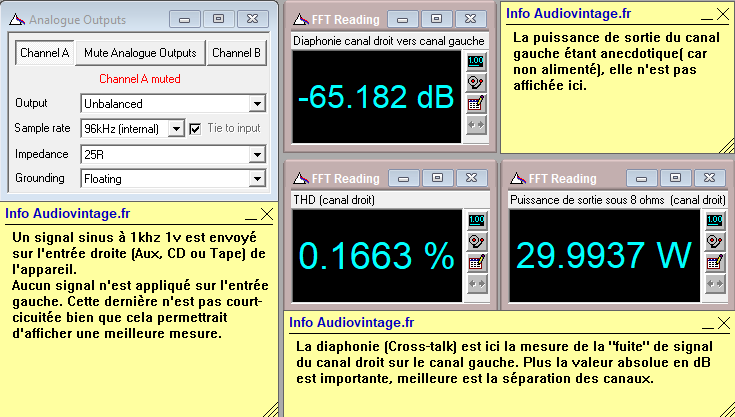
Task: Click resize grip of puissance info note
Action: point(726,145)
